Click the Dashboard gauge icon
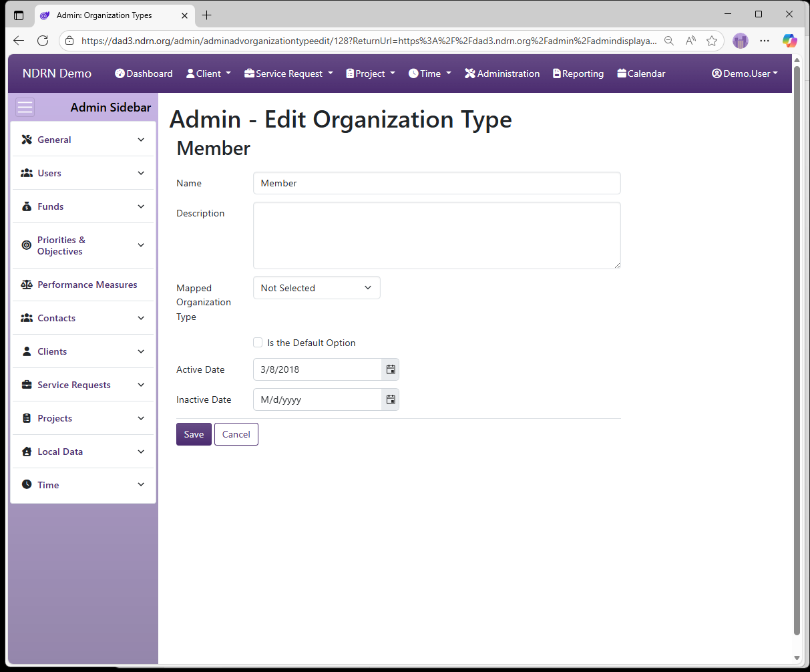The image size is (810, 672). 120,73
